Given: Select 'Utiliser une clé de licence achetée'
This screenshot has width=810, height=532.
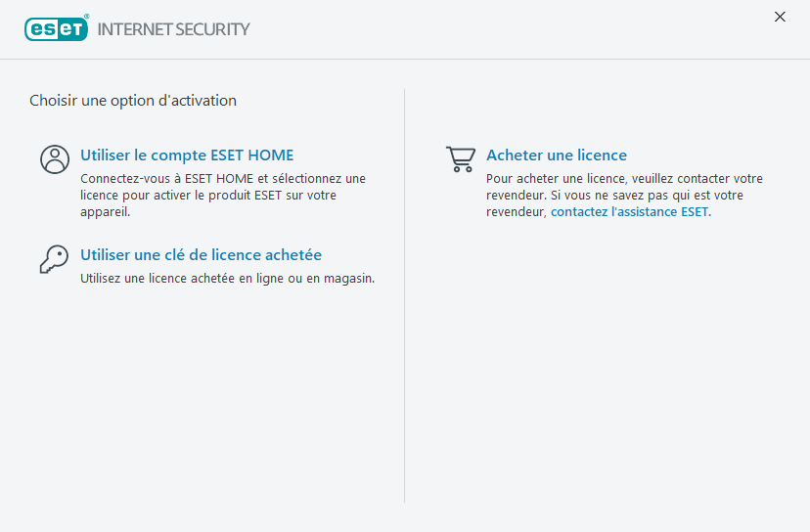Looking at the screenshot, I should (x=201, y=255).
